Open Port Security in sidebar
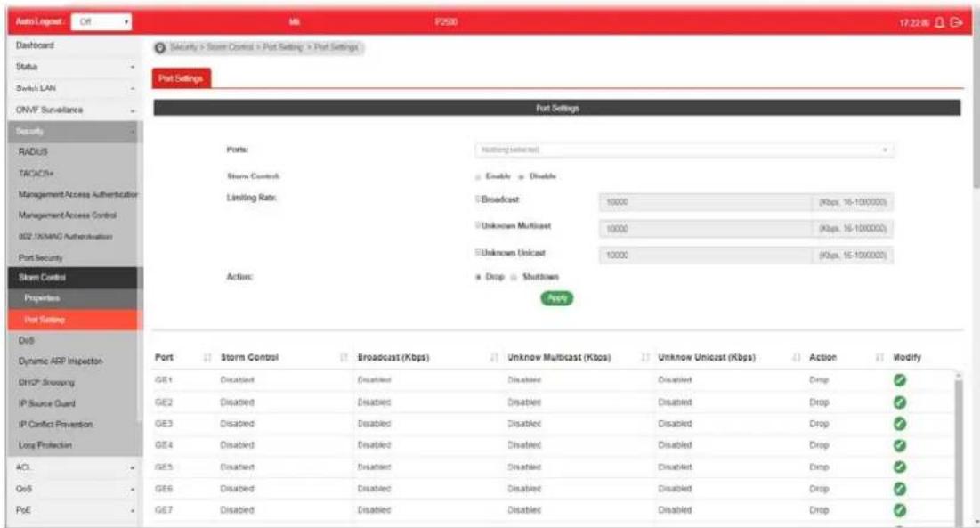Viewport: 980px width, 528px height. pos(41,257)
